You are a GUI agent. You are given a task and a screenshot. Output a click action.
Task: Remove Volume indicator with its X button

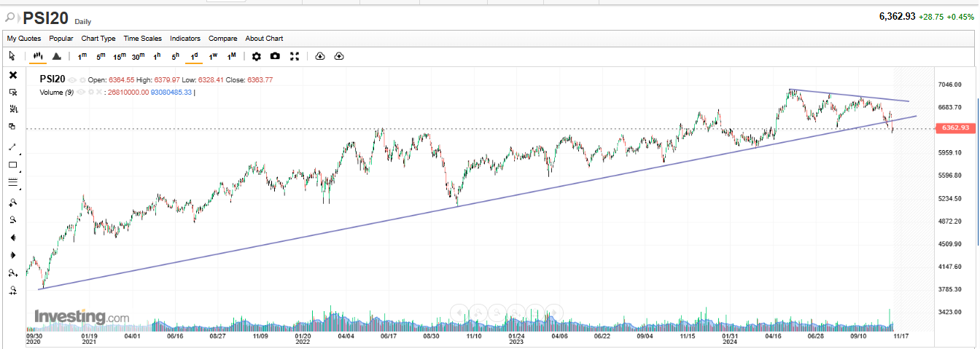pyautogui.click(x=99, y=93)
